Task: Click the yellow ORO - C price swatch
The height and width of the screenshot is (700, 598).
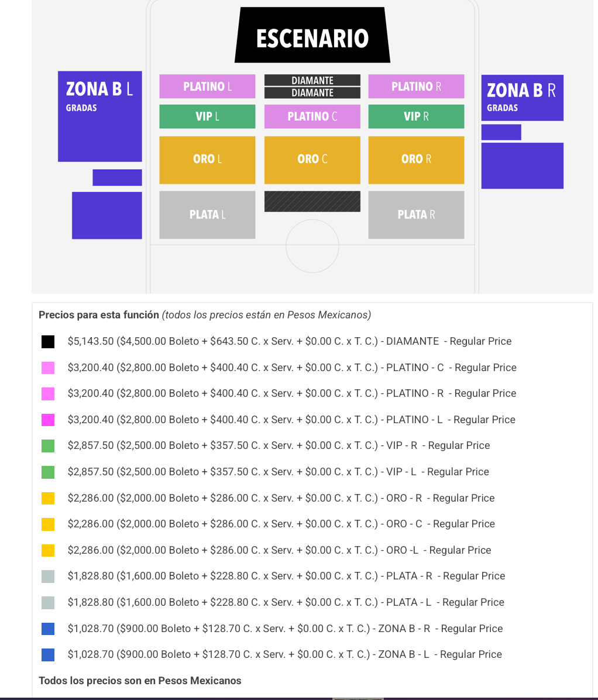Action: tap(48, 524)
